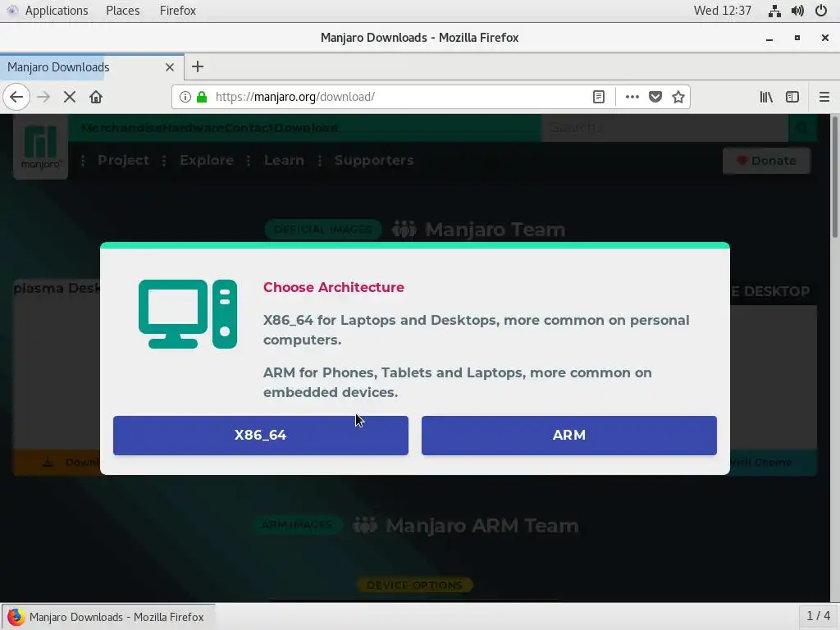This screenshot has height=630, width=840.
Task: Click the Manjaro Downloads taskbar entry
Action: [x=109, y=617]
